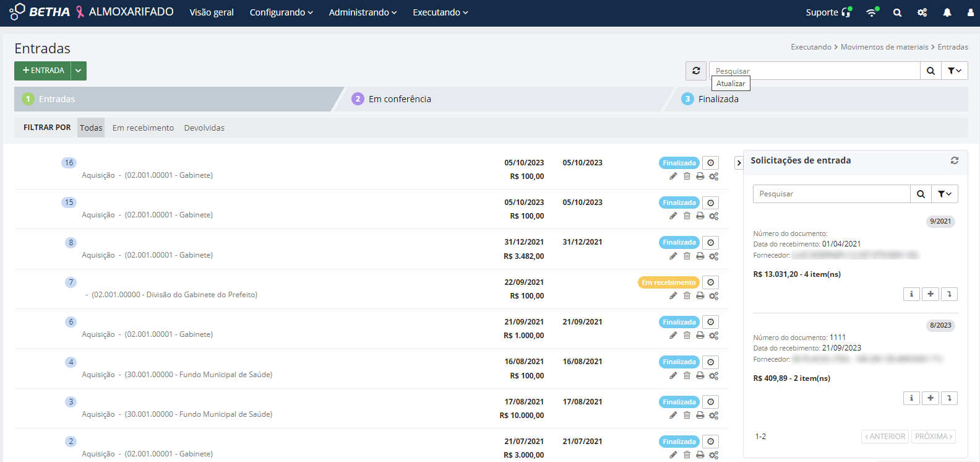
Task: Show info for request 9/2021
Action: (x=911, y=294)
